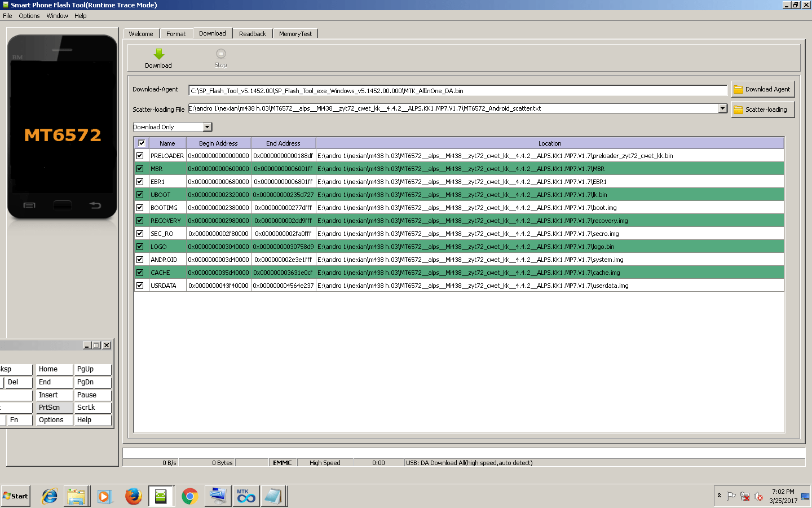Open the On-Screen Keyboard taskbar icon
812x508 pixels.
point(217,496)
